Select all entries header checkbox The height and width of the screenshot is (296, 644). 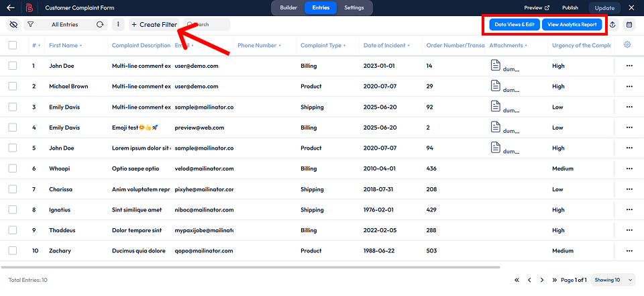pyautogui.click(x=13, y=45)
